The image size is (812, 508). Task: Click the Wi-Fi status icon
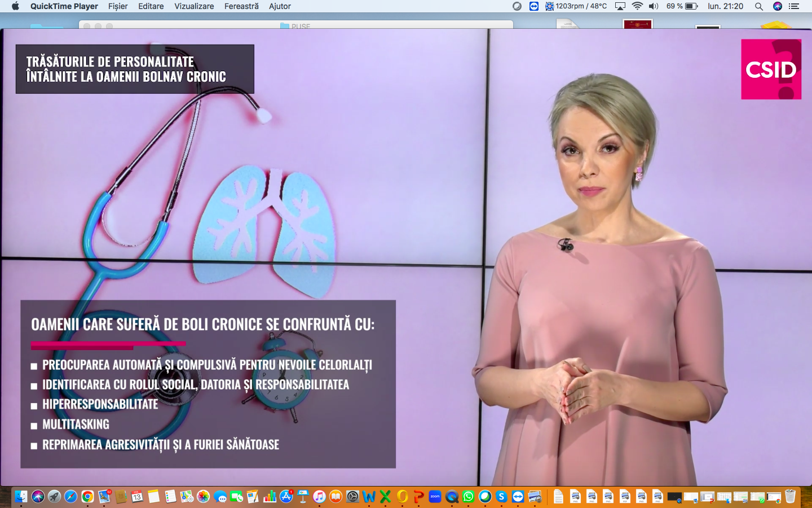pyautogui.click(x=637, y=6)
